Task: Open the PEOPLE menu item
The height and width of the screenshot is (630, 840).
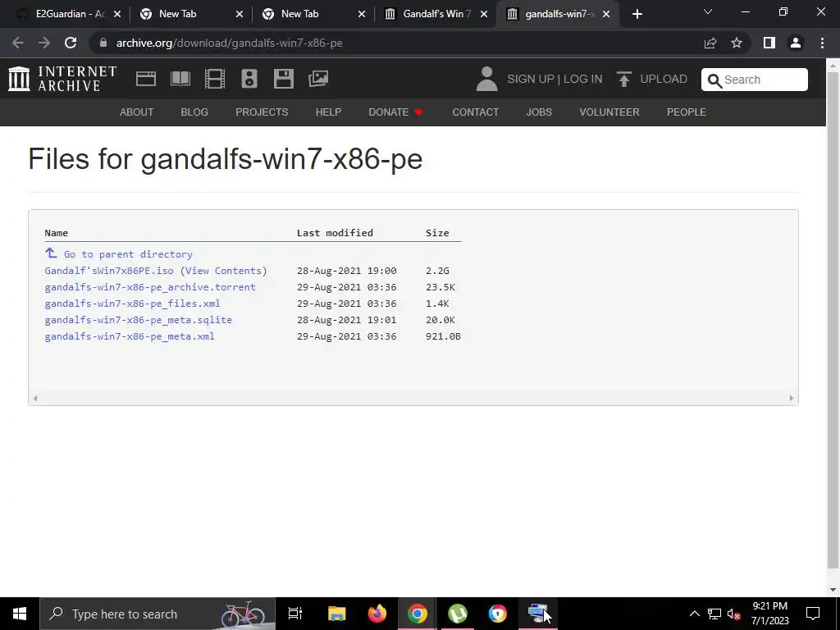Action: click(x=687, y=112)
